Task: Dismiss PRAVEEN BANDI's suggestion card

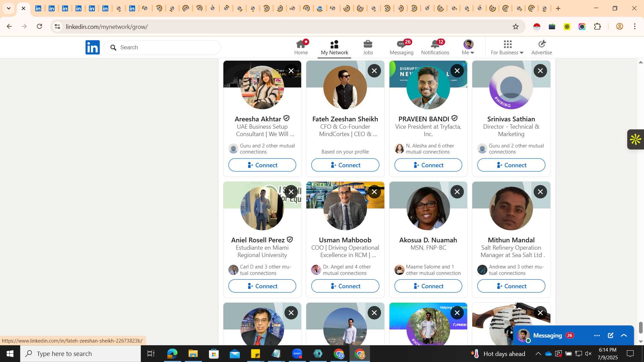Action: click(457, 71)
